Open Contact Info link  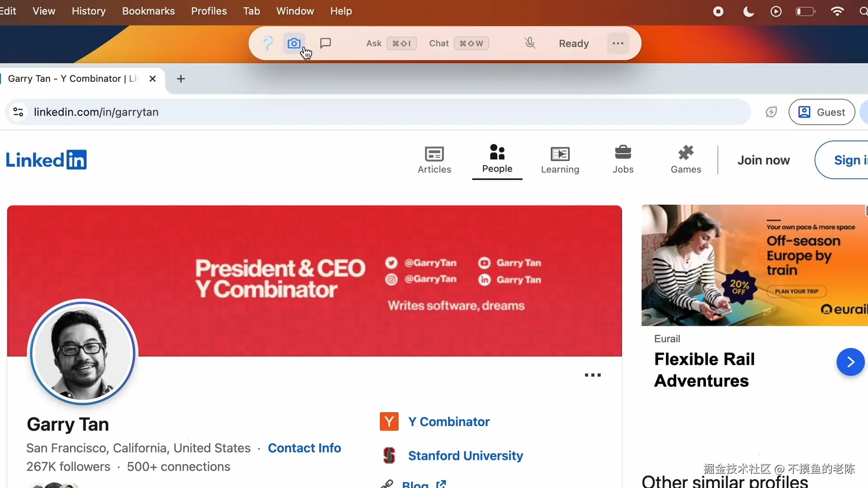[304, 448]
